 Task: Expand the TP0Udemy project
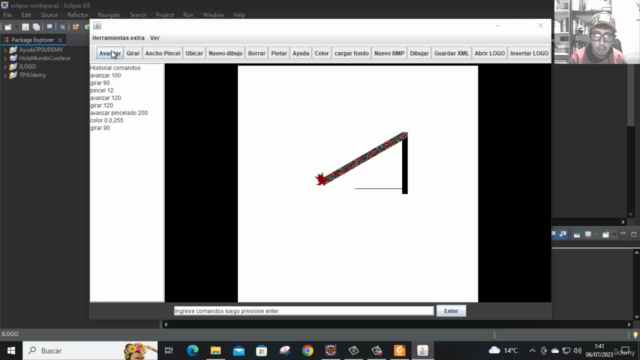pyautogui.click(x=5, y=75)
